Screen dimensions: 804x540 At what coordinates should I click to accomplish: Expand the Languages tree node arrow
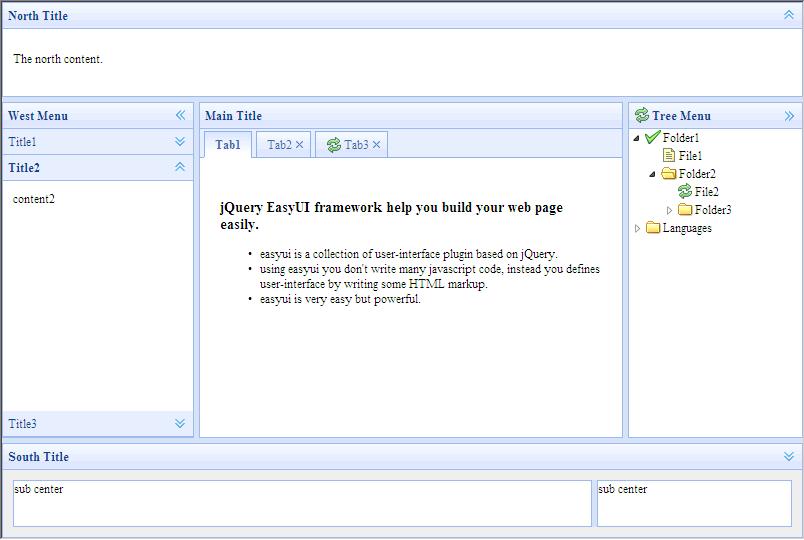click(x=637, y=228)
